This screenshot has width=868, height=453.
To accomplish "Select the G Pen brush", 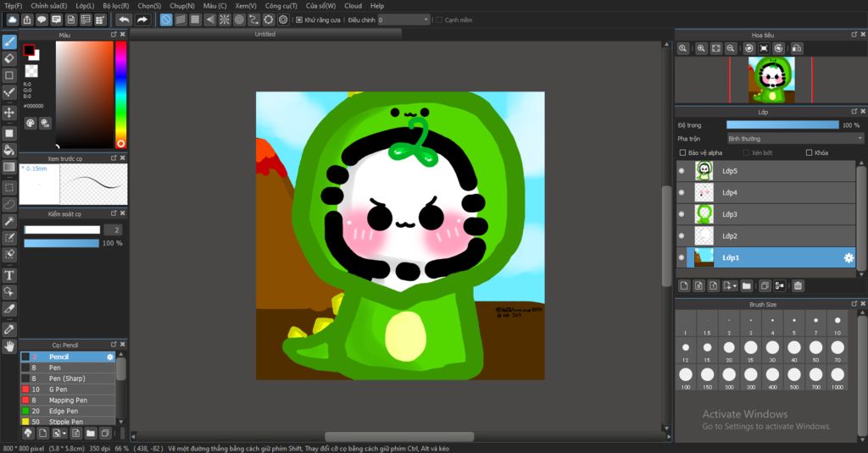I will 68,389.
